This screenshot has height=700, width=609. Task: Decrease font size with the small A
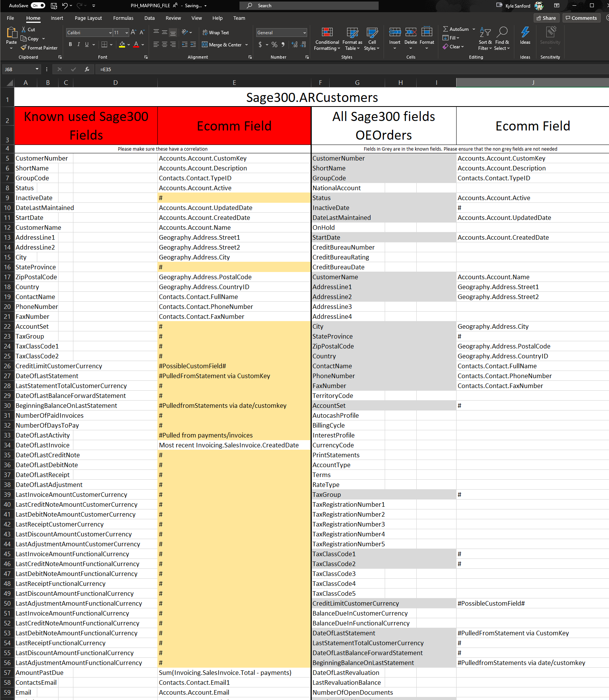[x=142, y=32]
